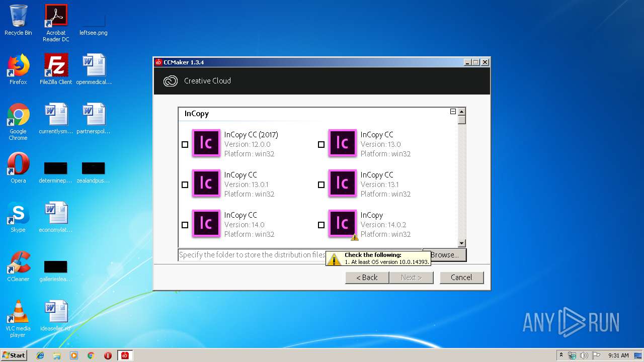The height and width of the screenshot is (362, 644).
Task: Click the Browse button
Action: (x=445, y=255)
